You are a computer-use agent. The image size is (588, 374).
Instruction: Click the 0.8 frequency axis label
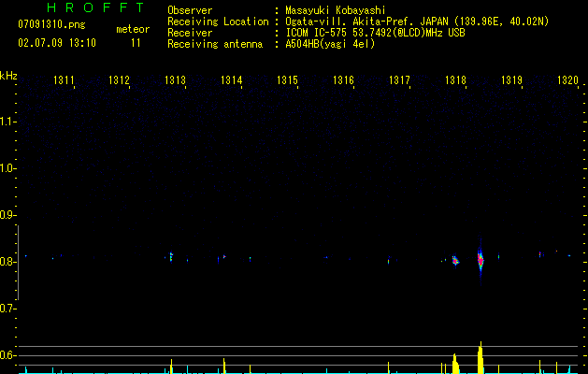click(7, 262)
